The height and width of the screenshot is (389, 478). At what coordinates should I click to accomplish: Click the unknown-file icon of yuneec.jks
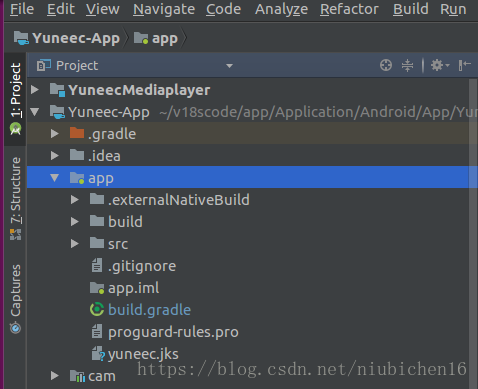click(98, 354)
